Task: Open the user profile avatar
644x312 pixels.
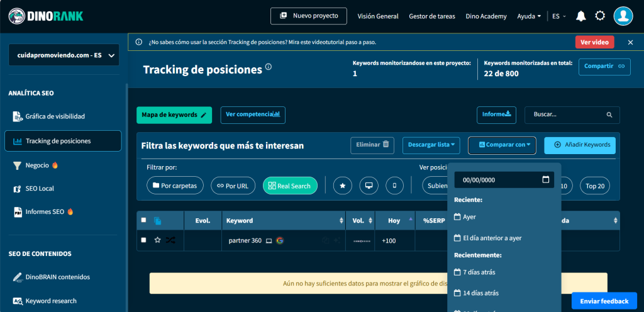Action: [x=623, y=16]
